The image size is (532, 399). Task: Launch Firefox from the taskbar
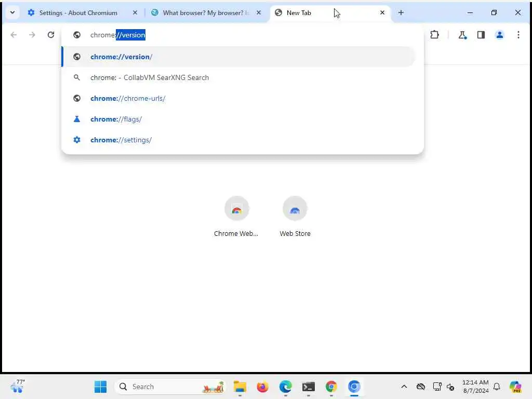[262, 387]
